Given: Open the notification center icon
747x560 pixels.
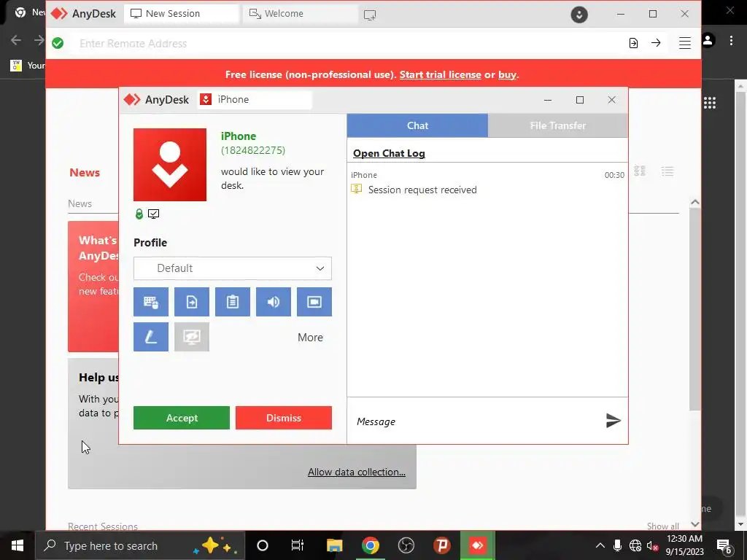Looking at the screenshot, I should [x=724, y=546].
